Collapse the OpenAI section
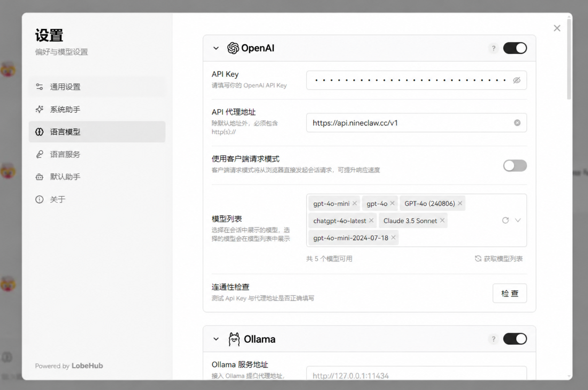This screenshot has height=390, width=588. (x=216, y=48)
